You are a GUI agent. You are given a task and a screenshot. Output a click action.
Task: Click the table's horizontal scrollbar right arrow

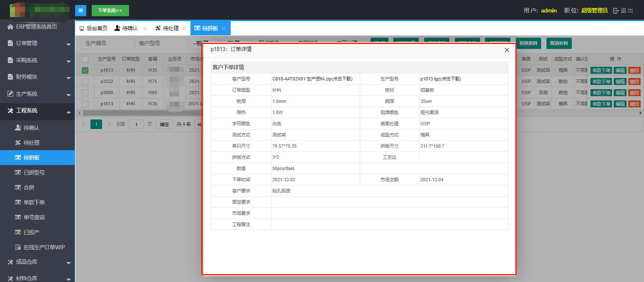(640, 113)
